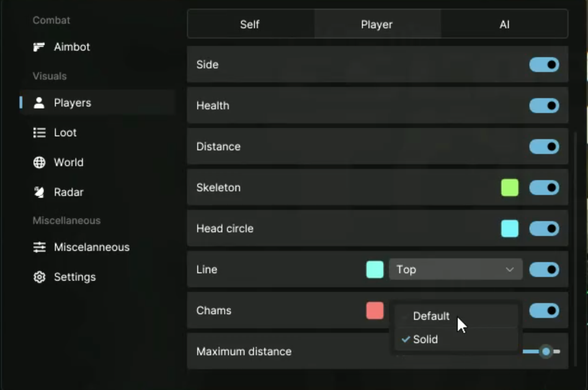The image size is (588, 390).
Task: Open the green Skeleton color swatch
Action: tap(510, 188)
